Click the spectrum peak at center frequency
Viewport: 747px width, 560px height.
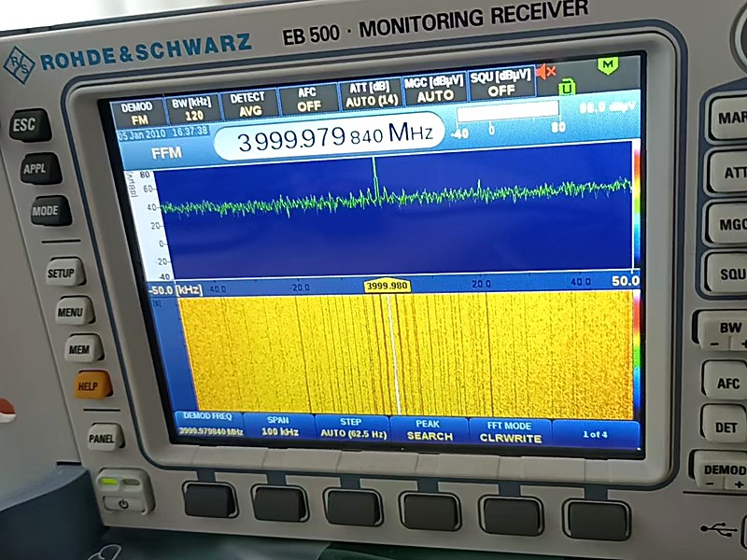click(375, 178)
